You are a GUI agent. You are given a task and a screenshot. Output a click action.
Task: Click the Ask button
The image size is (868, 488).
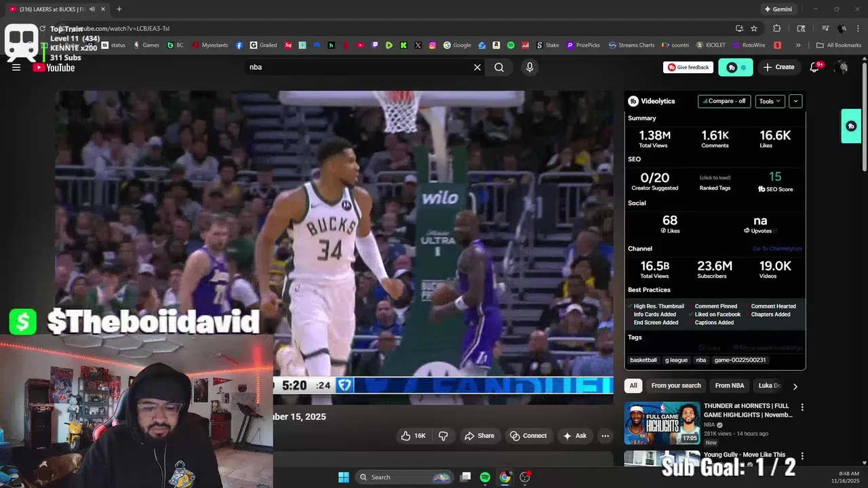tap(575, 436)
